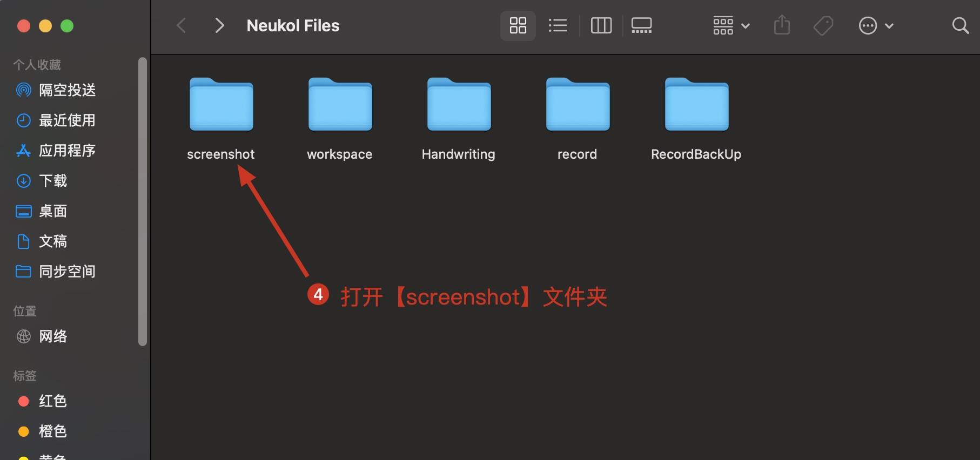The width and height of the screenshot is (980, 460).
Task: Switch to icon grid view
Action: coord(518,25)
